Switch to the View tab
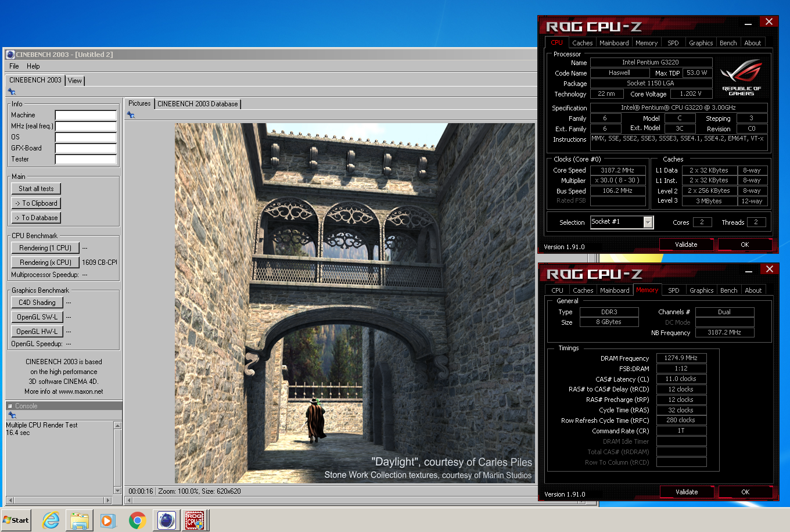The width and height of the screenshot is (790, 532). point(75,81)
